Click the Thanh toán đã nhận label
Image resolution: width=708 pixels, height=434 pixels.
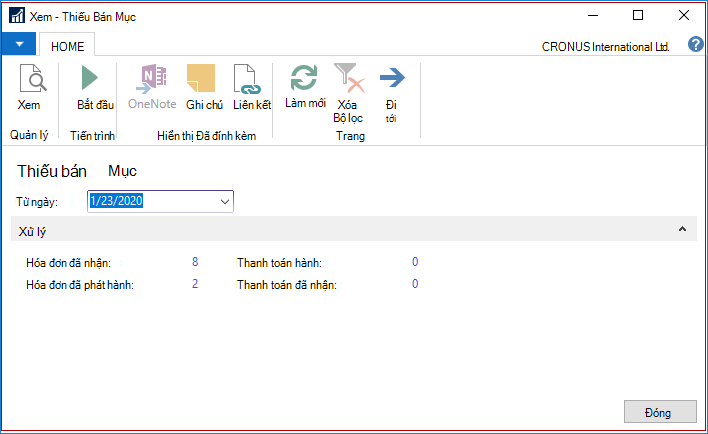(287, 285)
